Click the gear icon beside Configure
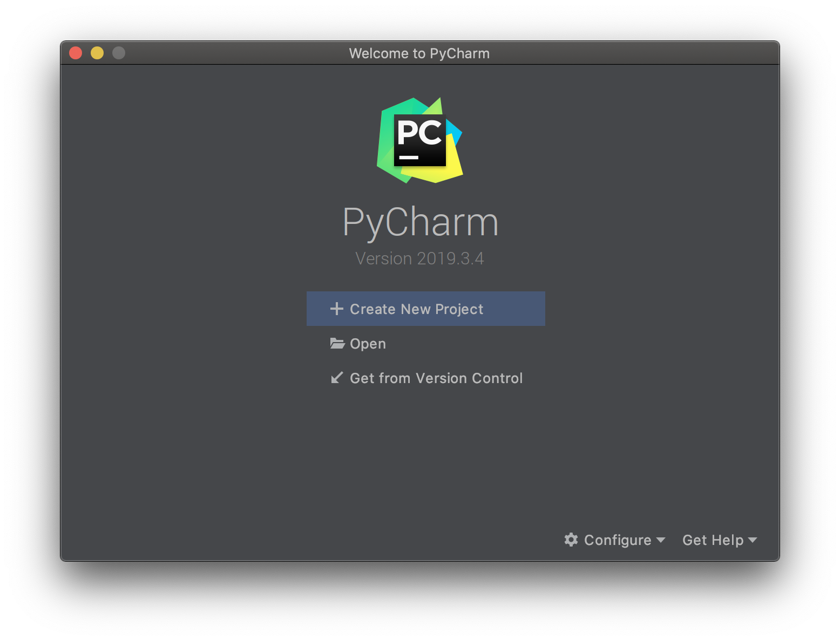This screenshot has height=641, width=840. (x=571, y=540)
